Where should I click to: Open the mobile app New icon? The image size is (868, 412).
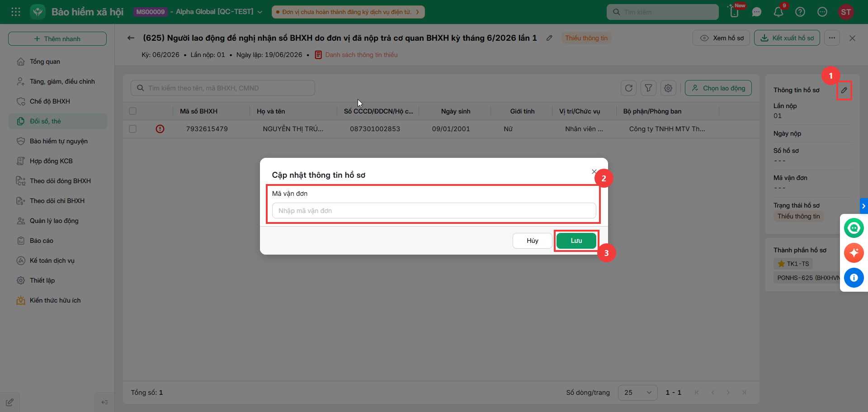(735, 12)
